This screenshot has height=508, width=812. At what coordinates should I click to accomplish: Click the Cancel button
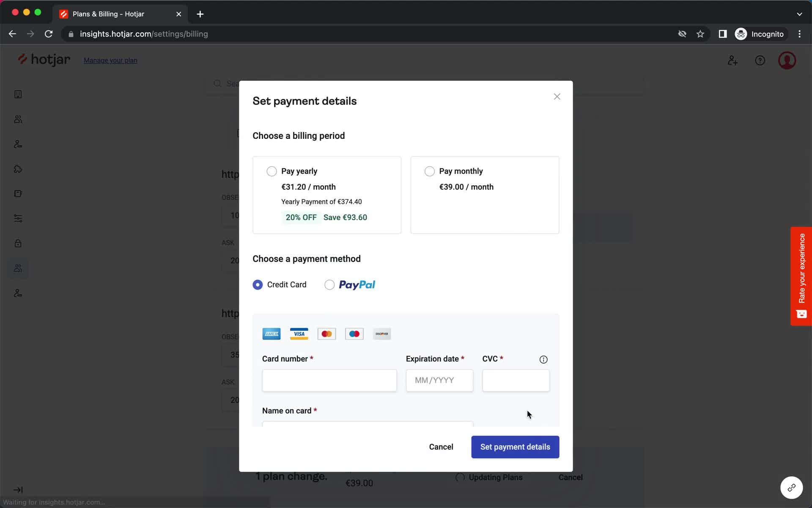(441, 447)
